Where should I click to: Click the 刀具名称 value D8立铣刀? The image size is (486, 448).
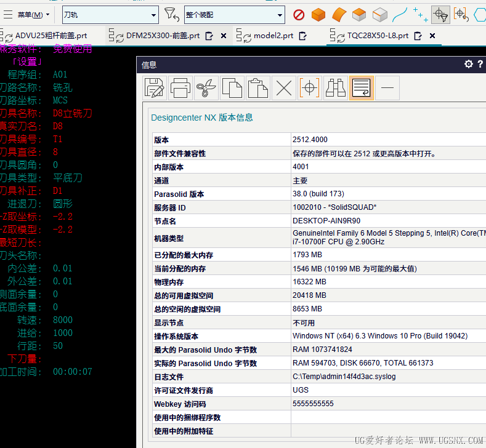pos(72,113)
